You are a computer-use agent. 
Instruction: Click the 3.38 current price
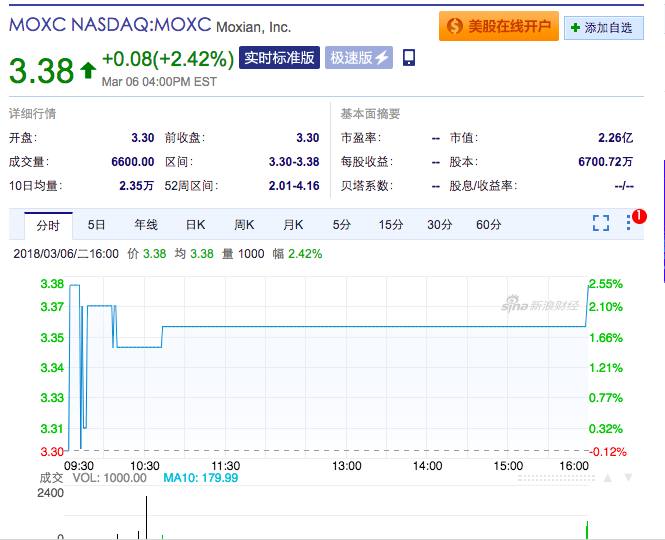pyautogui.click(x=42, y=71)
